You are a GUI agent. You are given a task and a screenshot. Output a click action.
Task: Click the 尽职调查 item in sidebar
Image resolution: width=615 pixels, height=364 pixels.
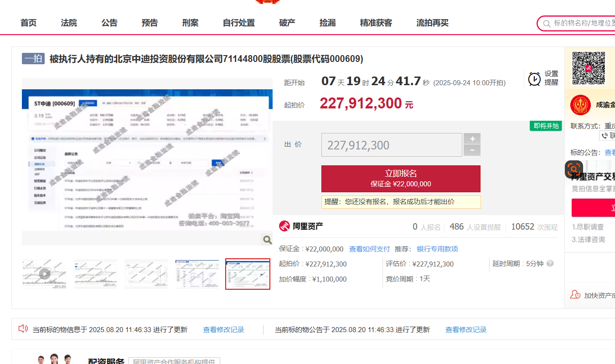[x=589, y=226]
